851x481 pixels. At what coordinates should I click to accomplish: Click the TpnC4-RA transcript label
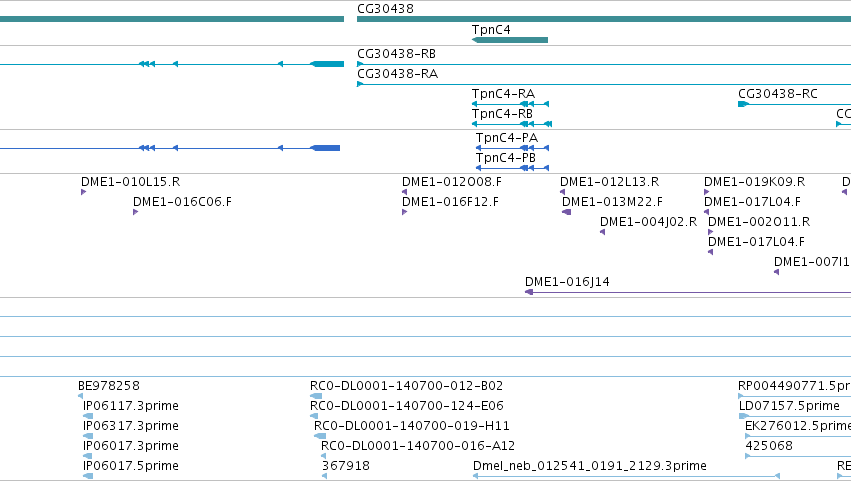click(503, 94)
